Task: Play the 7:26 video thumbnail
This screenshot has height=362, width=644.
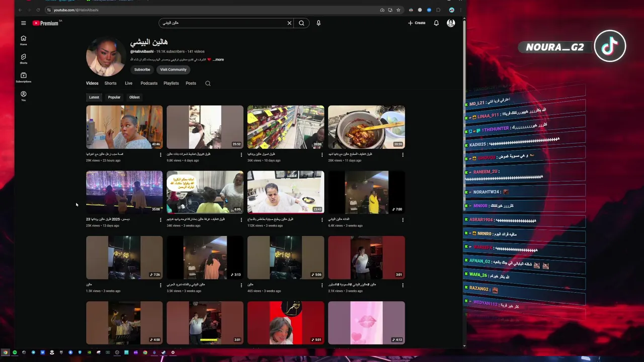Action: coord(124,257)
